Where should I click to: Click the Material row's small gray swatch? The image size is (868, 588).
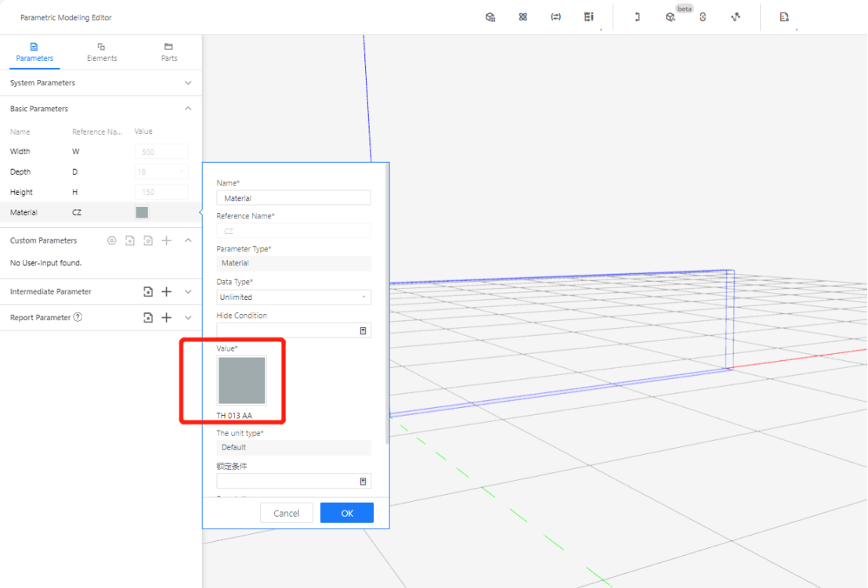pyautogui.click(x=142, y=212)
